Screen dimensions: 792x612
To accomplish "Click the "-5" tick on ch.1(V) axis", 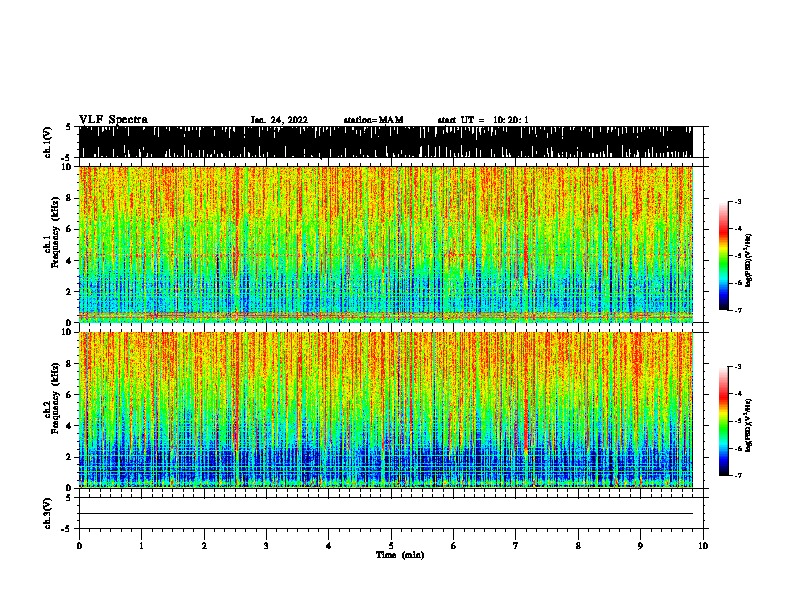I will (x=66, y=158).
